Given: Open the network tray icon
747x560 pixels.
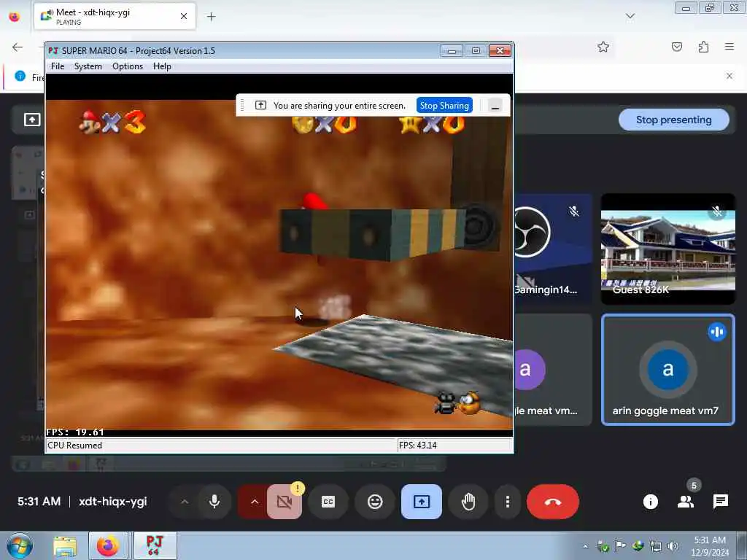Looking at the screenshot, I should (x=656, y=547).
